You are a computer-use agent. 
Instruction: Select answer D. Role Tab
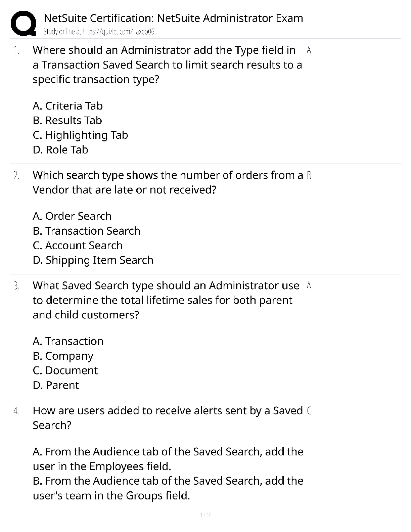click(60, 149)
